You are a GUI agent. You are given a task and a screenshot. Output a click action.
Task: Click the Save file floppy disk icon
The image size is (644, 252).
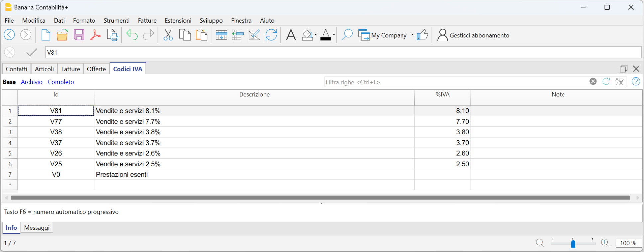pos(79,35)
